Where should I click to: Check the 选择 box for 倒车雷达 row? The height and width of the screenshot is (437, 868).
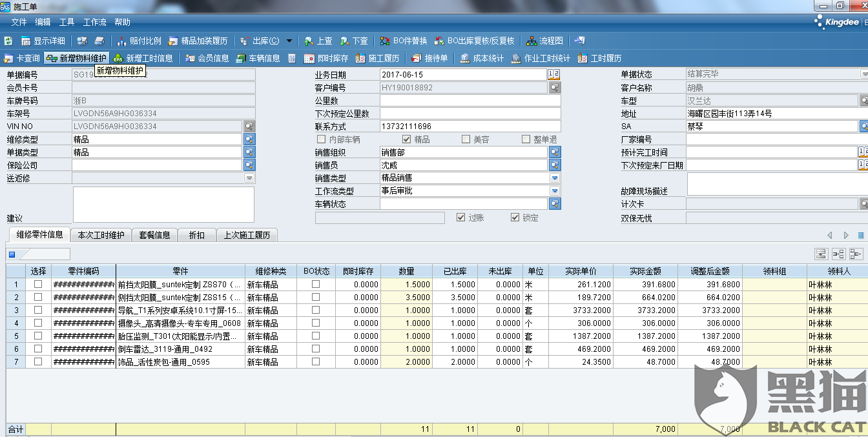tap(38, 349)
